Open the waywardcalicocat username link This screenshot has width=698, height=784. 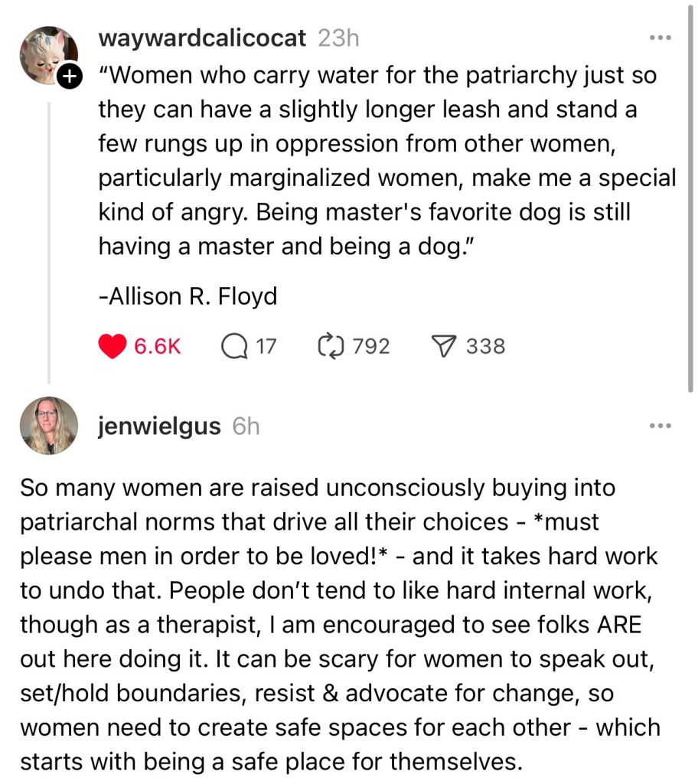pyautogui.click(x=202, y=38)
